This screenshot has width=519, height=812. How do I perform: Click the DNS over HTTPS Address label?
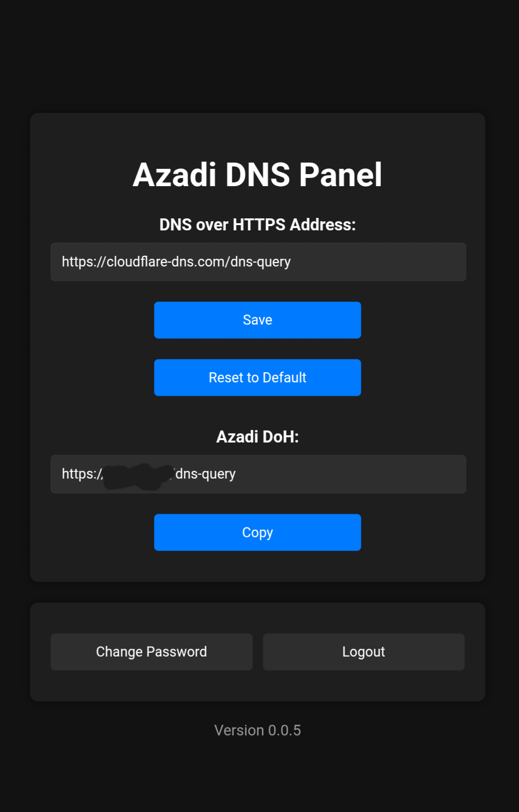pyautogui.click(x=257, y=225)
